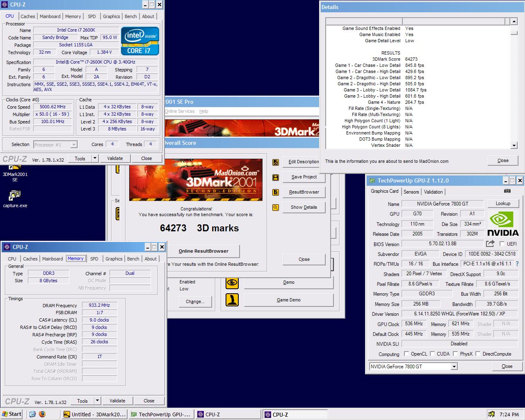
Task: Open the Graphics tab in top CPU-Z
Action: (112, 16)
